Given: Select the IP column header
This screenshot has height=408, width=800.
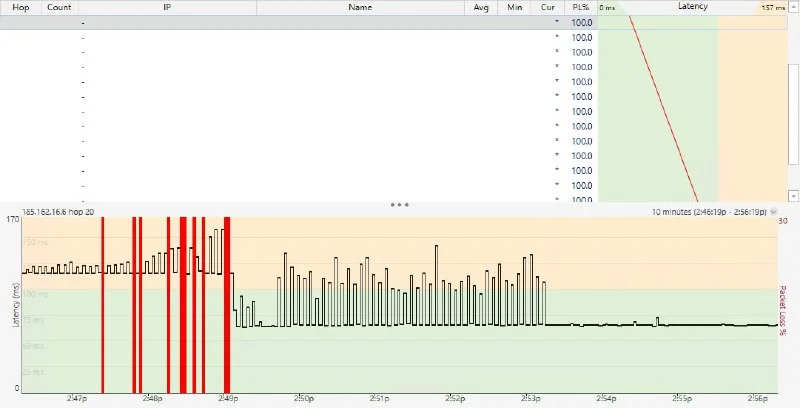Looking at the screenshot, I should (167, 6).
